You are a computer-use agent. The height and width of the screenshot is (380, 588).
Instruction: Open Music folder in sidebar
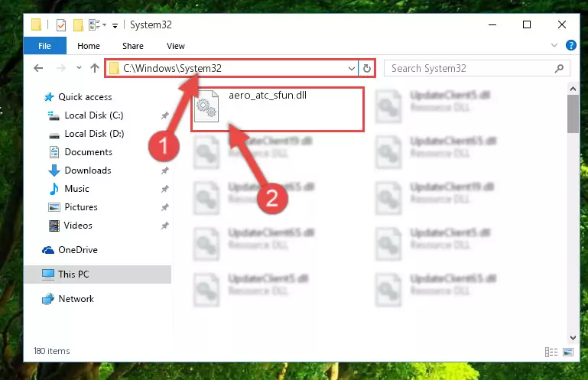[76, 189]
